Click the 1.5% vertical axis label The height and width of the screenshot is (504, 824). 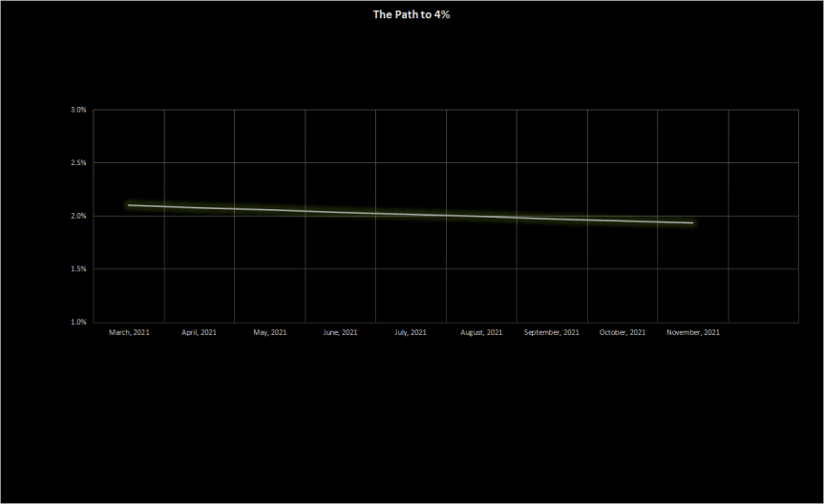coord(77,269)
